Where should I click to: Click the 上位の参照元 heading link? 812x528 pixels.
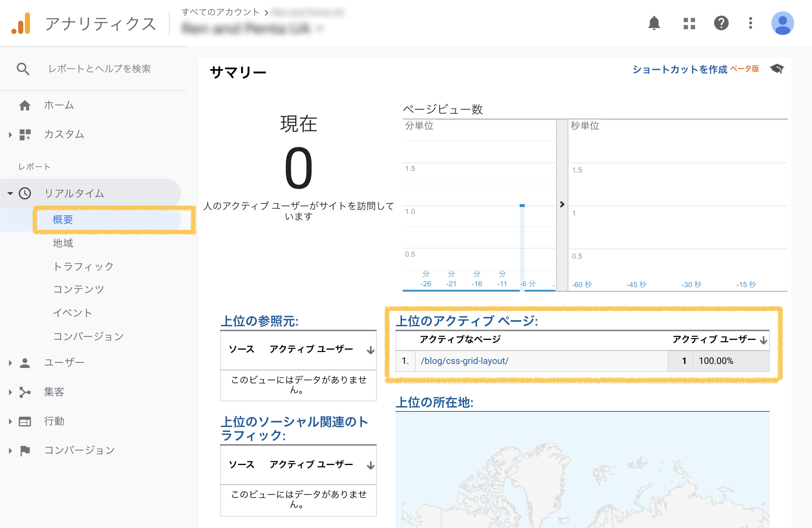point(259,321)
